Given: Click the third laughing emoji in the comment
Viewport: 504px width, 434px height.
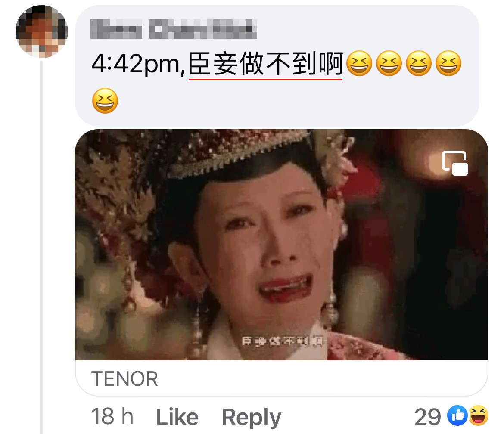Looking at the screenshot, I should 419,63.
